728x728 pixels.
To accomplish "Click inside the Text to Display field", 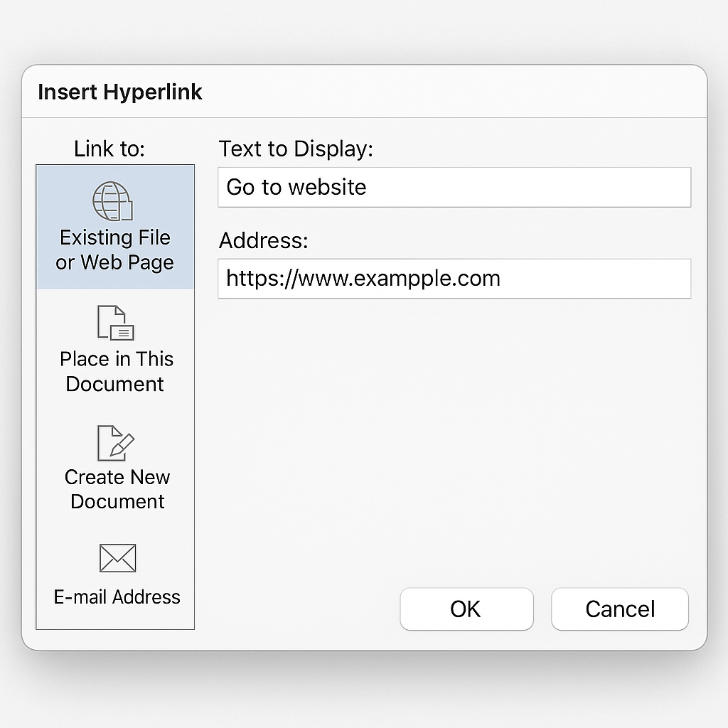I will pyautogui.click(x=454, y=188).
